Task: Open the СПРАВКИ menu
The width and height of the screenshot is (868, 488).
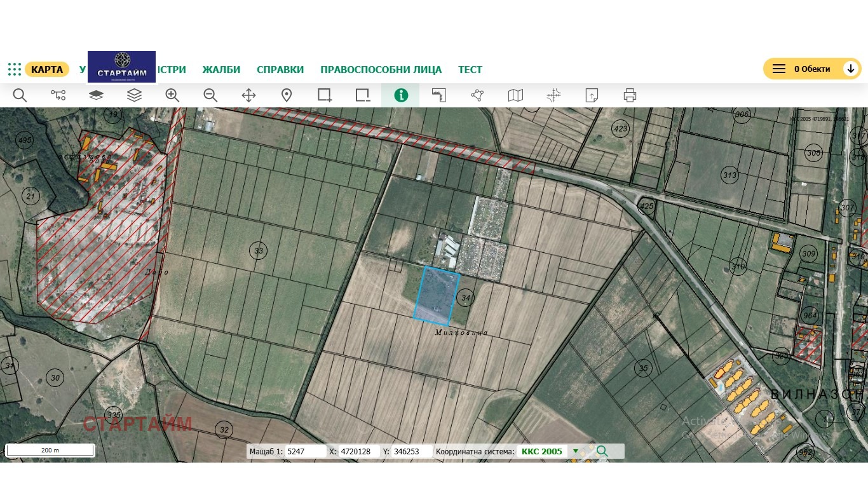Action: (x=280, y=70)
